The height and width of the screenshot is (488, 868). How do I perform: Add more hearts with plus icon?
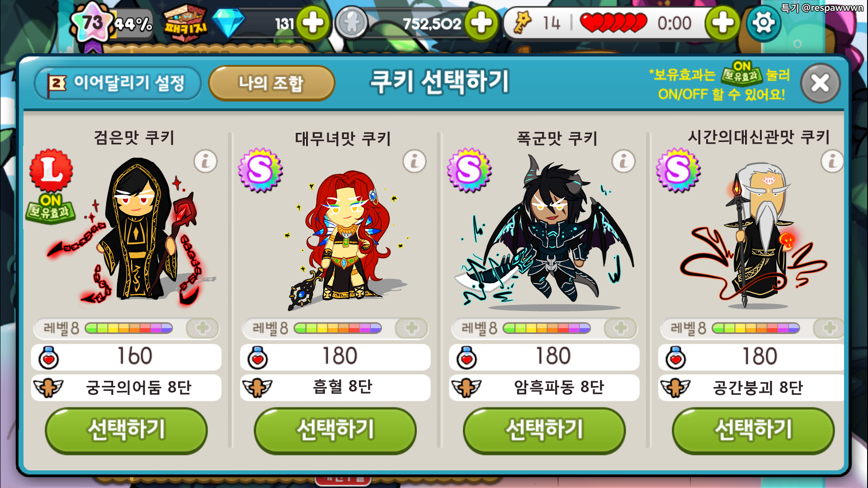pos(723,23)
